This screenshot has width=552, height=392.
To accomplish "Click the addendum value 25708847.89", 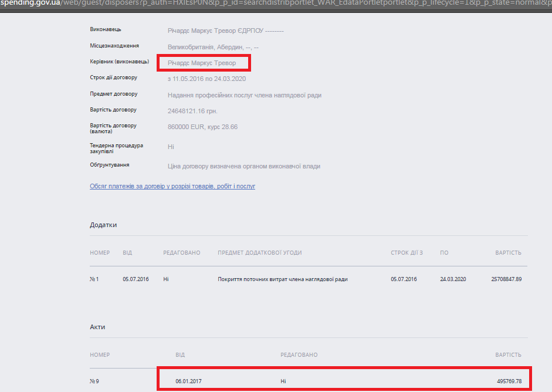I will (506, 279).
